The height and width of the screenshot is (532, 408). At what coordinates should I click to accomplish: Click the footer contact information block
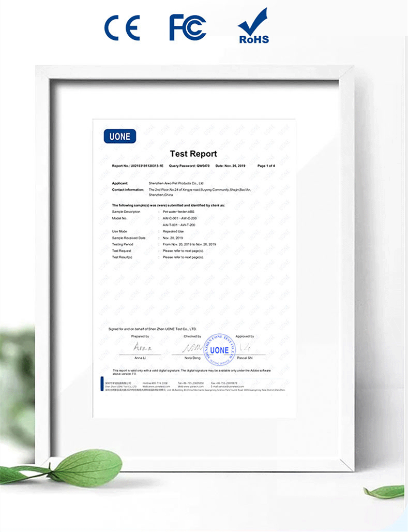point(191,385)
